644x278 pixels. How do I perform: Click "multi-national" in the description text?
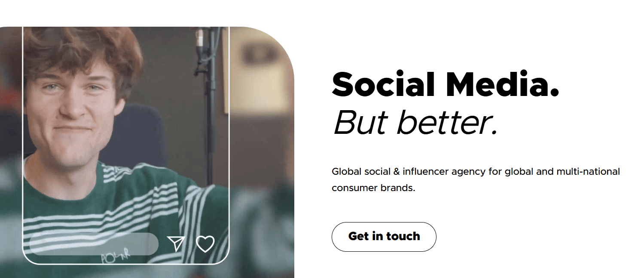click(588, 172)
